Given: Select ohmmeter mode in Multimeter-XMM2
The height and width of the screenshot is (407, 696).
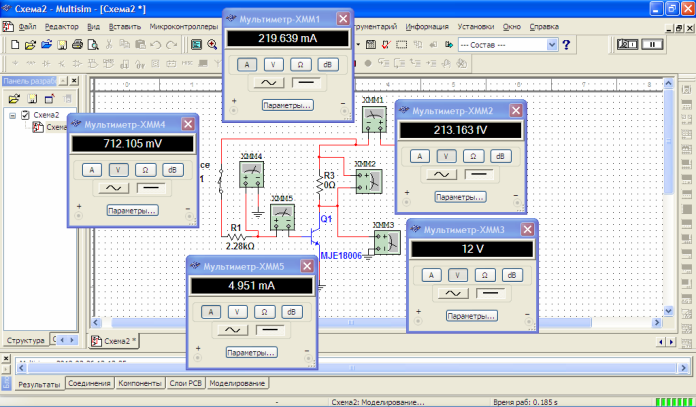Looking at the screenshot, I should [473, 156].
